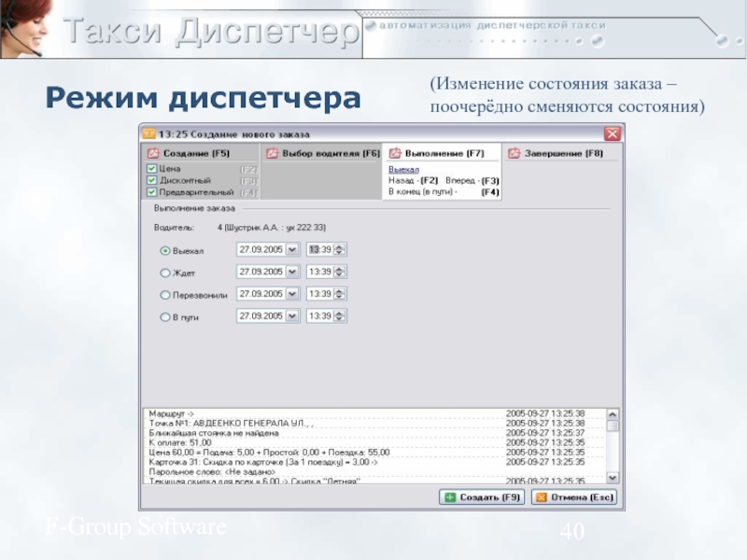Click Назад - (F2) label
This screenshot has width=747, height=560.
click(413, 180)
